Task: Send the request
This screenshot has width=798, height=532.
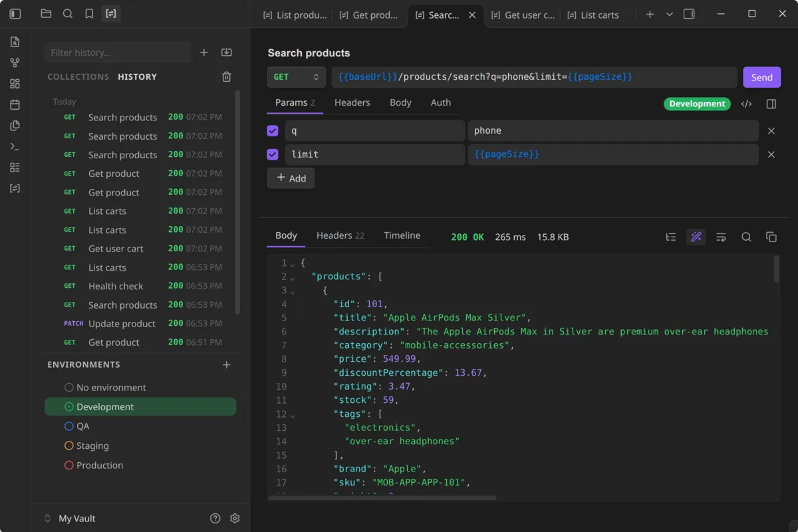Action: (762, 77)
